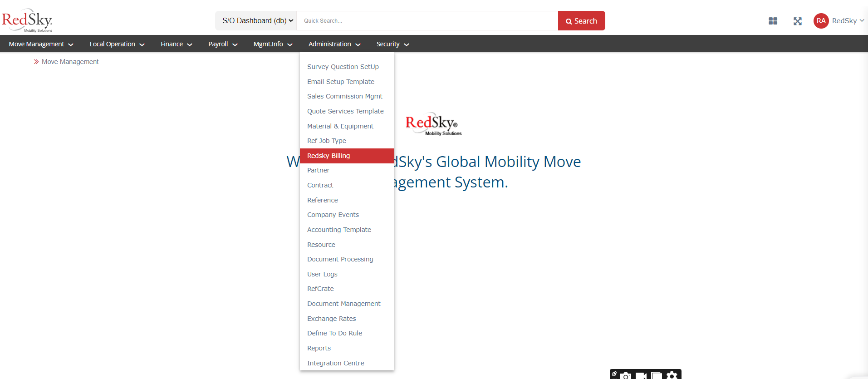The image size is (868, 379).
Task: Open the RefCrate menu item
Action: [347, 289]
